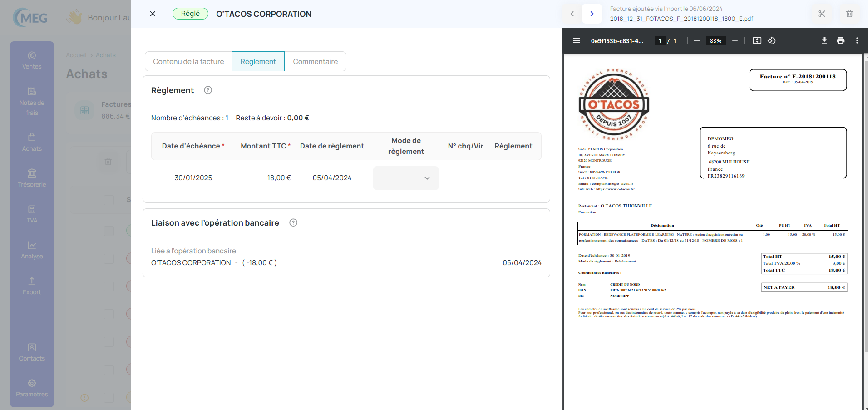Screen dimensions: 868x410
Task: Delete the invoice with the trash icon
Action: pyautogui.click(x=849, y=14)
